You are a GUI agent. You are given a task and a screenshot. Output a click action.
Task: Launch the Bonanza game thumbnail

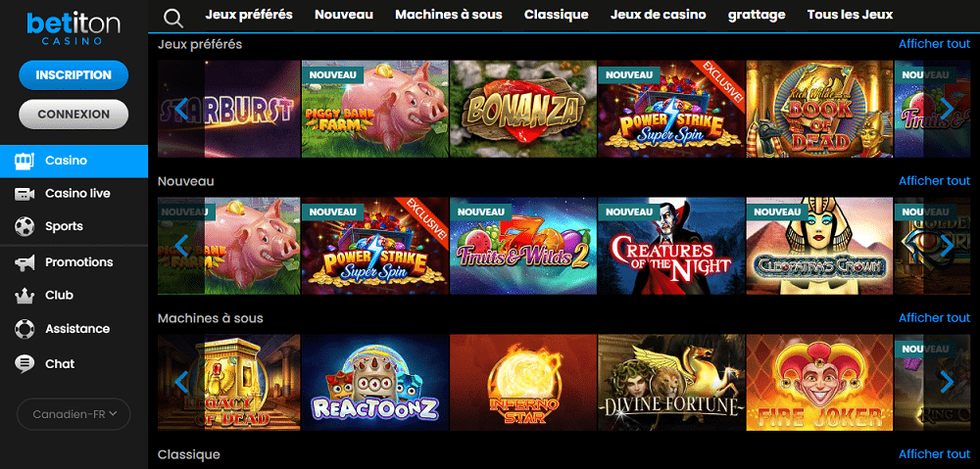[523, 109]
